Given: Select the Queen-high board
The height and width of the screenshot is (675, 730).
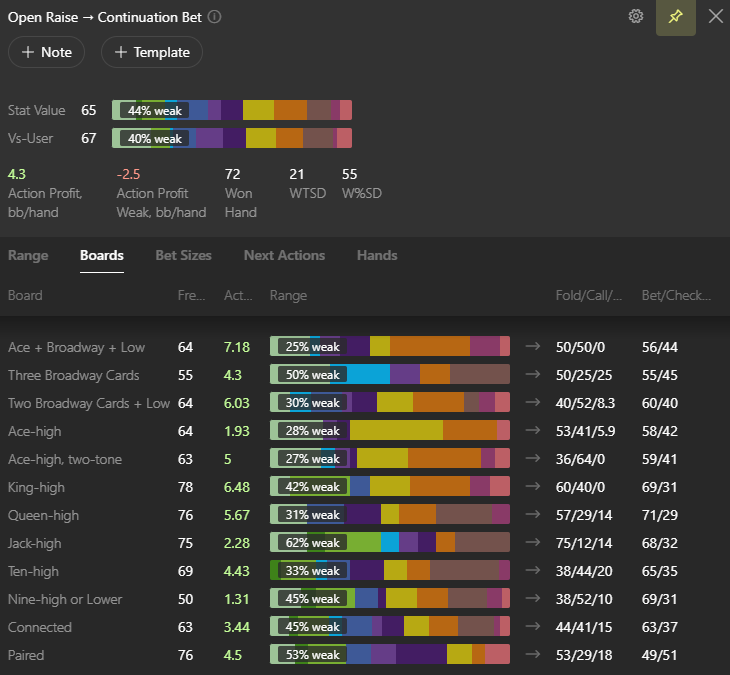Looking at the screenshot, I should point(43,515).
